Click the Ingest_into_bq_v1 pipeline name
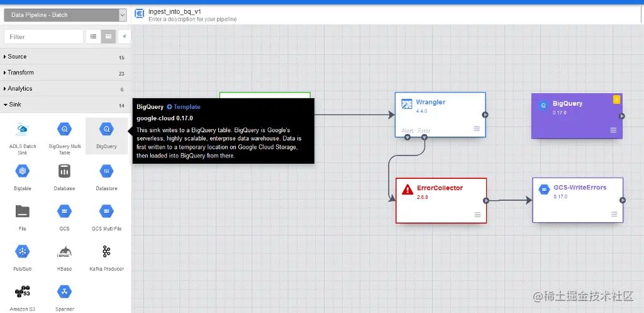 coord(175,11)
